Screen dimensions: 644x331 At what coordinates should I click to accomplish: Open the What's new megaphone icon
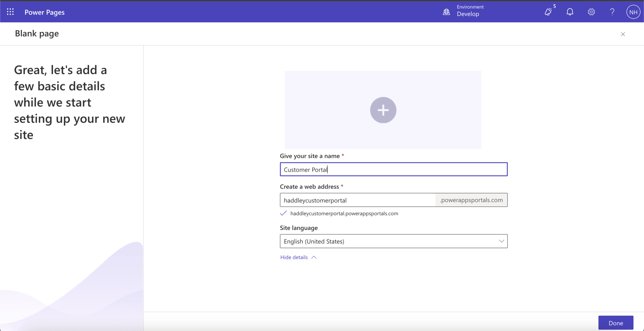548,12
